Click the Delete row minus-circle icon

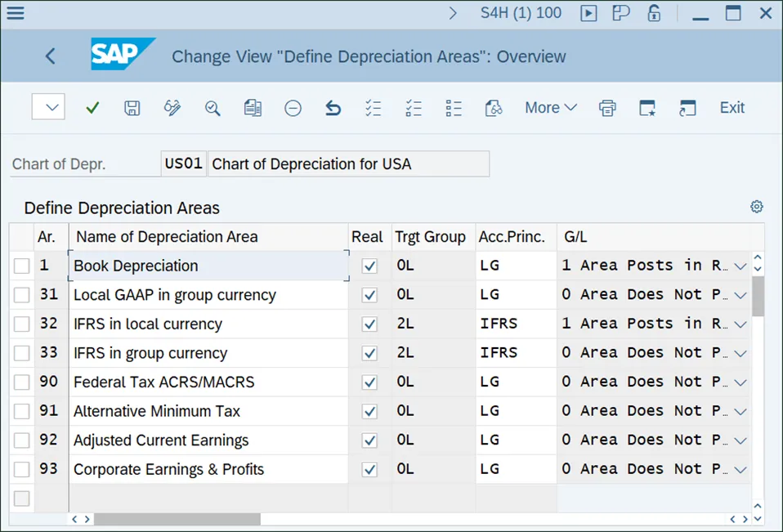(293, 108)
